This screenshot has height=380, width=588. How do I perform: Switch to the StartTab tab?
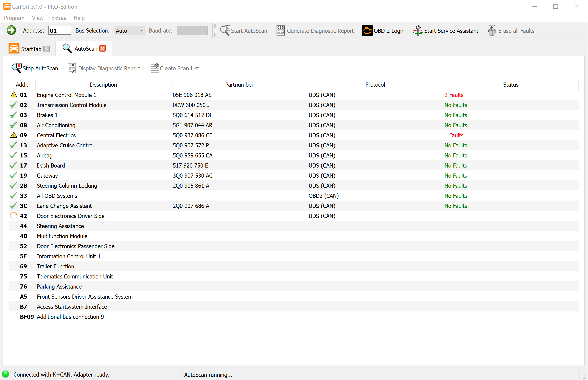coord(31,49)
